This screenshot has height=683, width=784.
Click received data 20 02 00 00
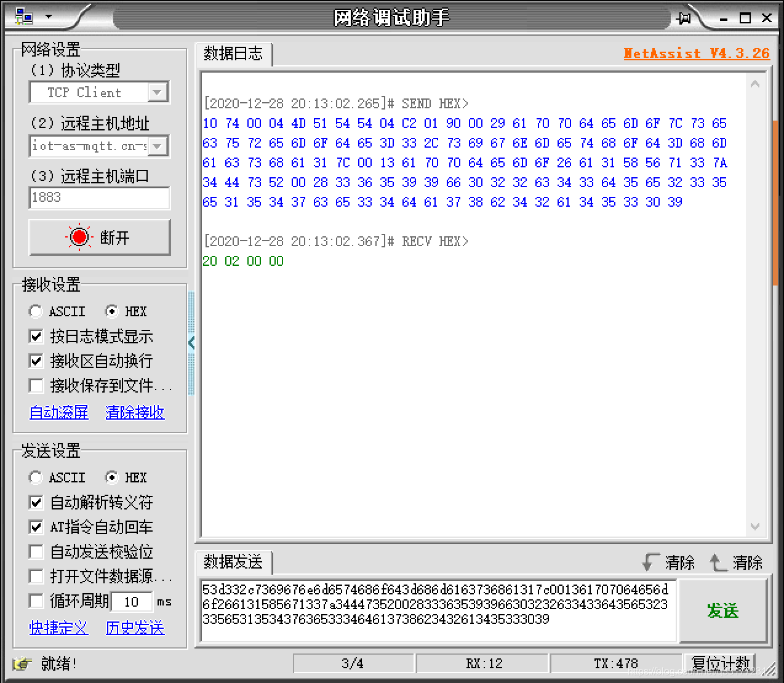coord(243,261)
